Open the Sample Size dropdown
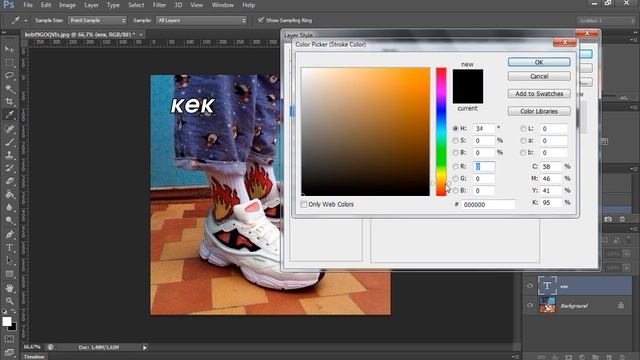 point(97,20)
